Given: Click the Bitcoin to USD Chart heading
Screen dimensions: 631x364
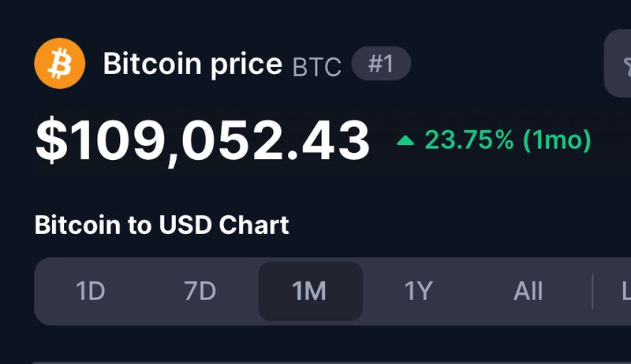Looking at the screenshot, I should tap(162, 226).
